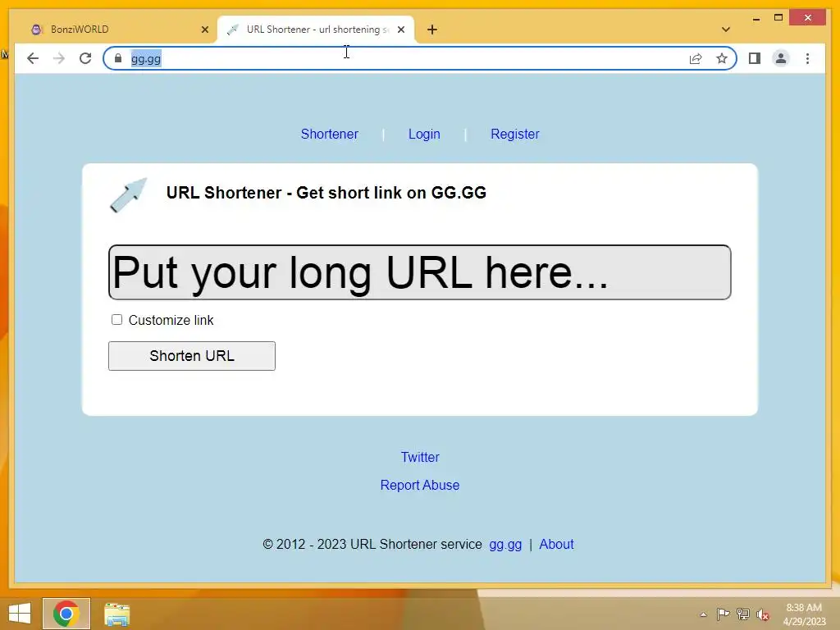This screenshot has width=840, height=630.
Task: Open the Report Abuse link
Action: pos(420,485)
